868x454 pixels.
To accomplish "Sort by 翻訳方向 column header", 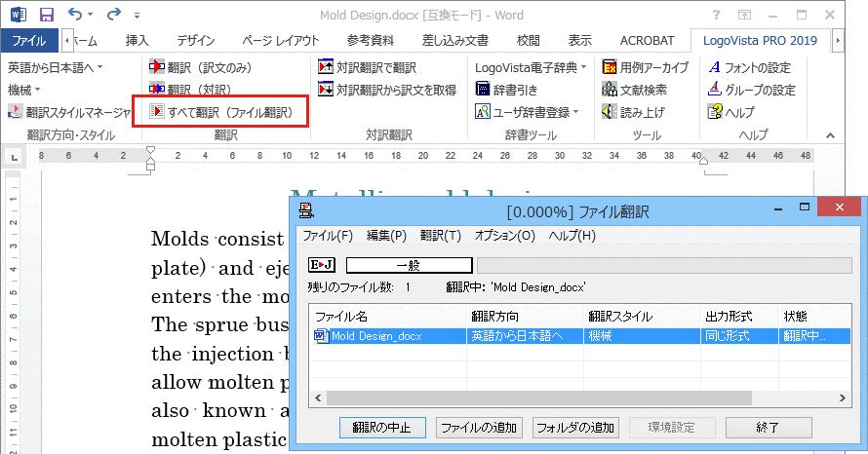I will click(525, 317).
